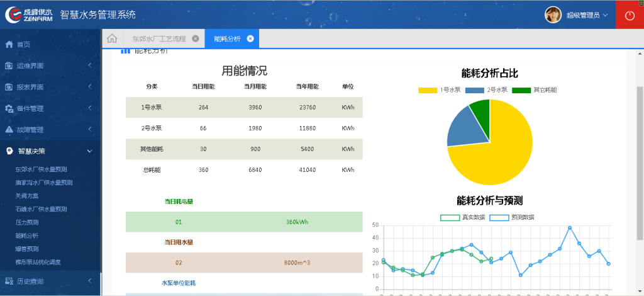Screen dimensions: 644x296
Task: Click the user avatar picture
Action: tap(553, 14)
